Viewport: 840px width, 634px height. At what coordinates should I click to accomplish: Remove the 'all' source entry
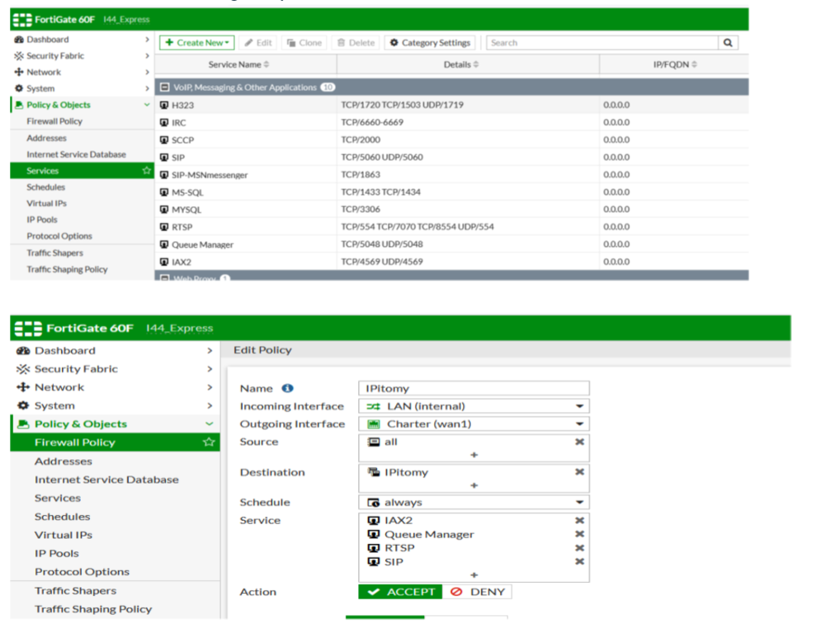[579, 442]
